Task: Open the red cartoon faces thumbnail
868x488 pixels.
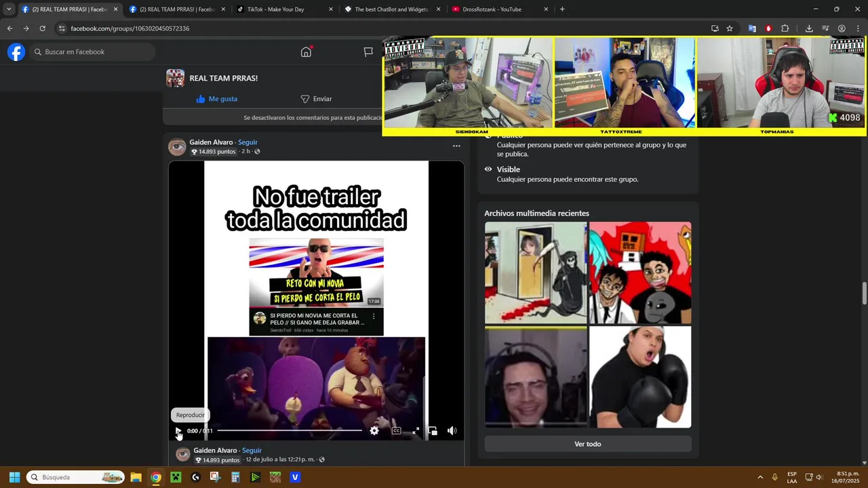Action: [x=640, y=272]
